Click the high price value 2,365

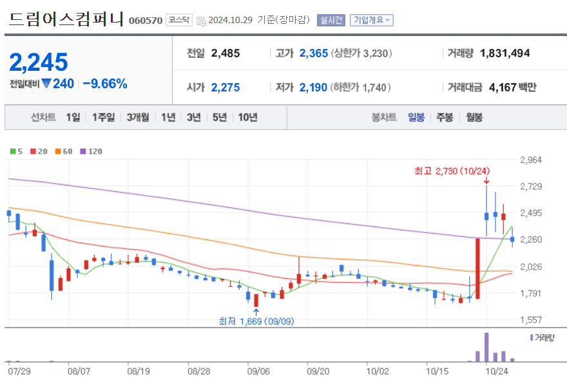tap(314, 53)
